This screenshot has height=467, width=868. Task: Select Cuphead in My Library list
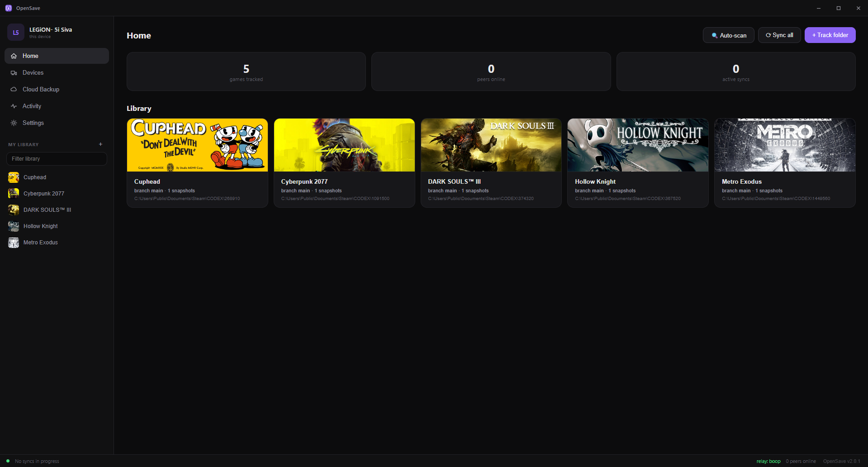(x=57, y=177)
